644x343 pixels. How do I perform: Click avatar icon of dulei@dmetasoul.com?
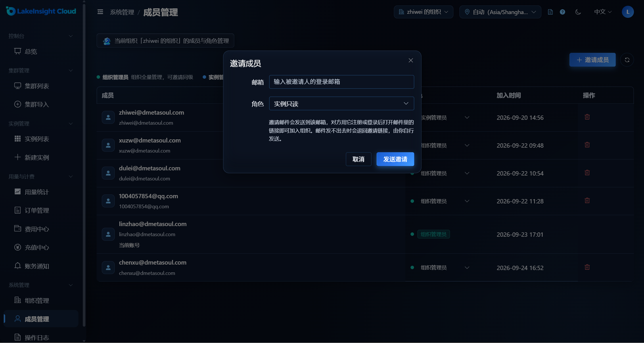(108, 173)
